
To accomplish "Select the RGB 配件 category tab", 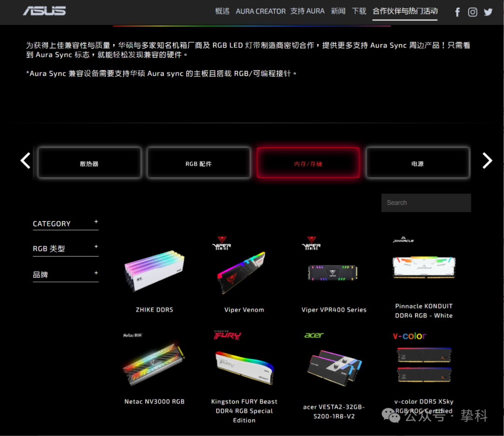I will coord(199,163).
